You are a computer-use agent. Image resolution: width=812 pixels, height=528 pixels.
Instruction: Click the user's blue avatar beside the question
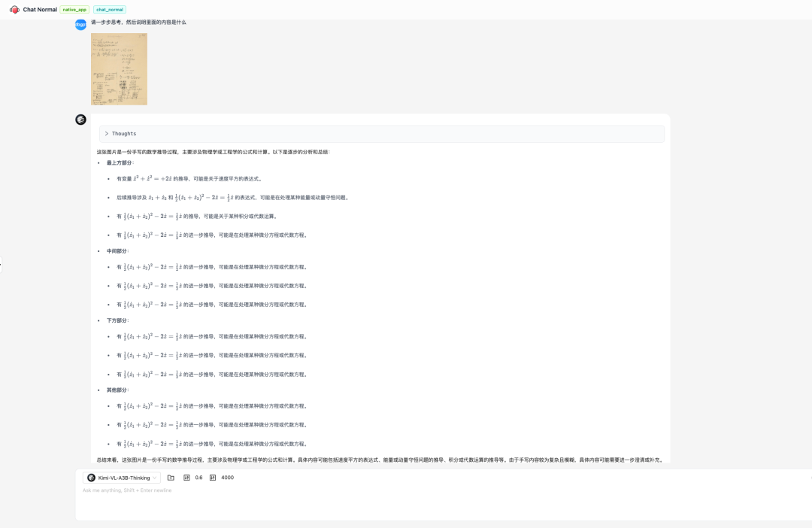(x=80, y=24)
